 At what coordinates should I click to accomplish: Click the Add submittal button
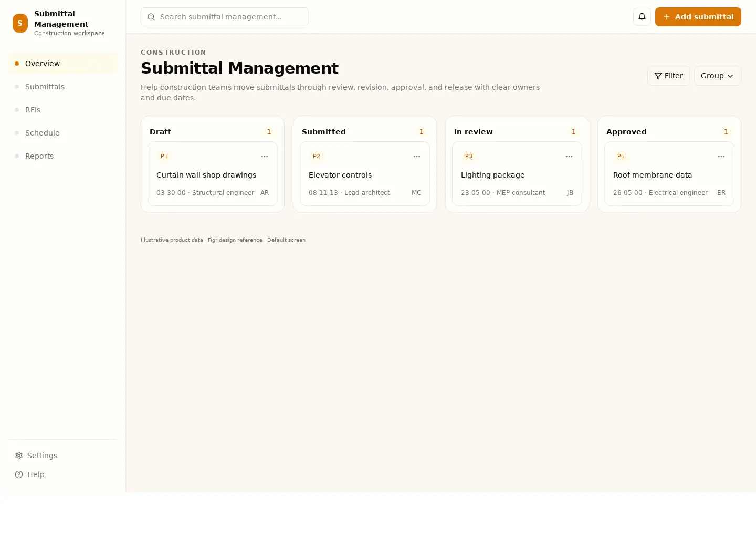(x=698, y=17)
